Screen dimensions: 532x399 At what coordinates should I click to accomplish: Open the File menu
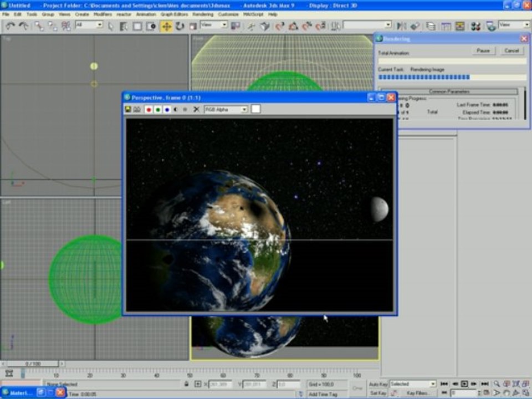click(6, 14)
